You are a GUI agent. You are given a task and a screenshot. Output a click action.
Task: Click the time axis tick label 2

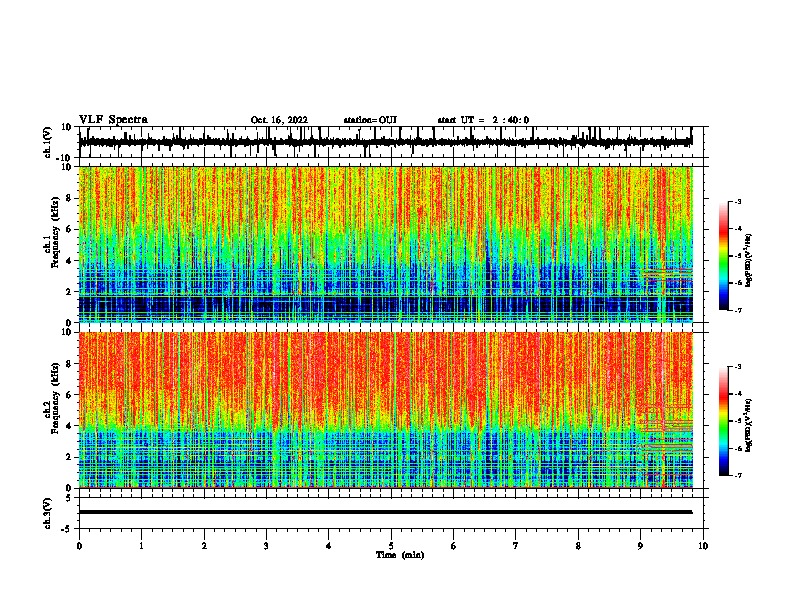[x=204, y=546]
